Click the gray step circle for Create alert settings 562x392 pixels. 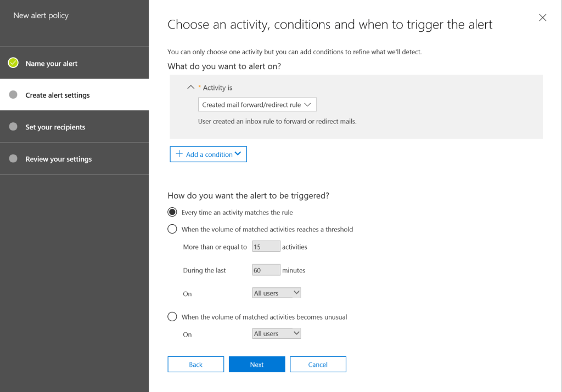13,95
